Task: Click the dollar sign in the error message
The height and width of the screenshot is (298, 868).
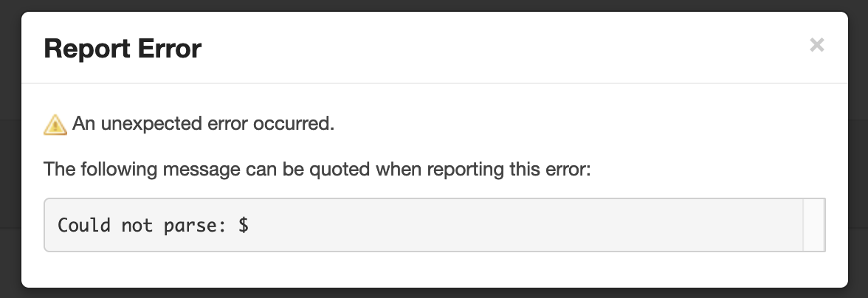Action: (x=243, y=225)
